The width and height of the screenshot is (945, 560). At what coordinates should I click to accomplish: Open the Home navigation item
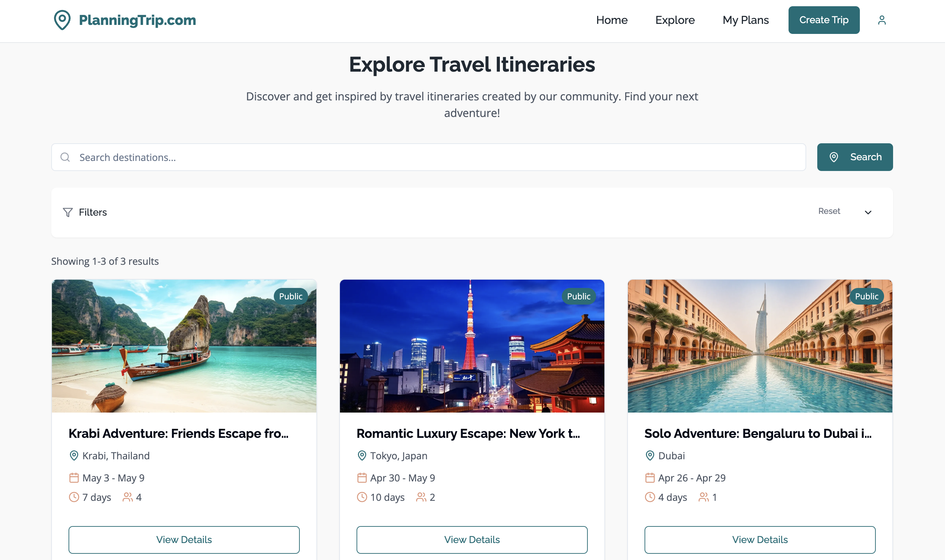[612, 20]
